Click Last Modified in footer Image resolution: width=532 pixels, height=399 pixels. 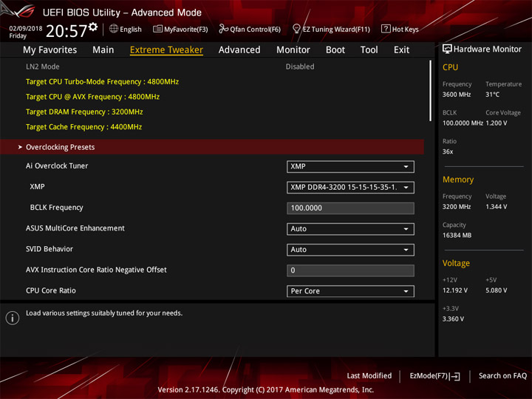tap(369, 376)
